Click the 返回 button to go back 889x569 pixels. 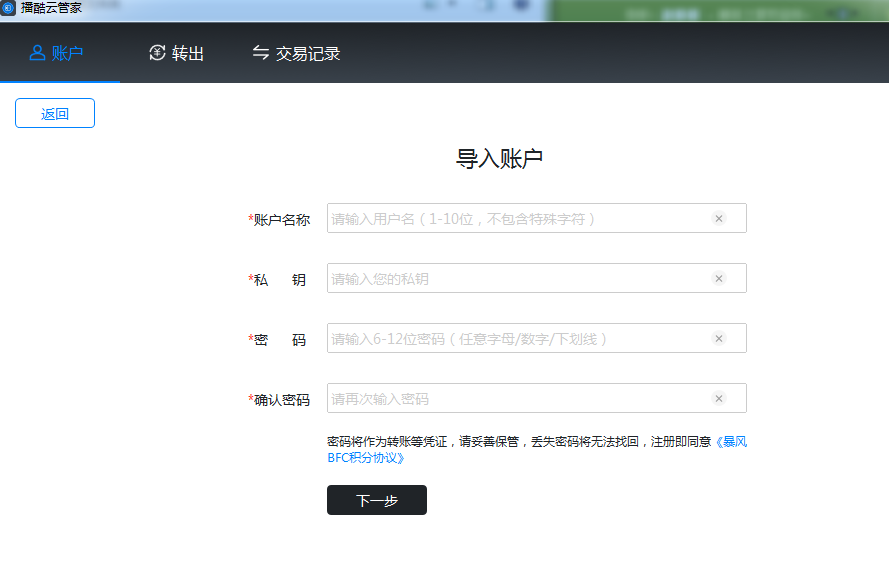(x=55, y=114)
